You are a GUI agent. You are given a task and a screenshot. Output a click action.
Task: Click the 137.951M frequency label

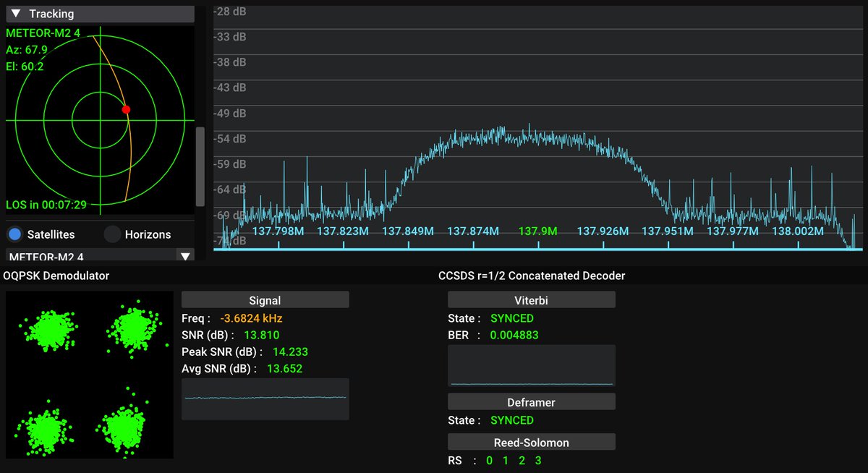point(668,231)
